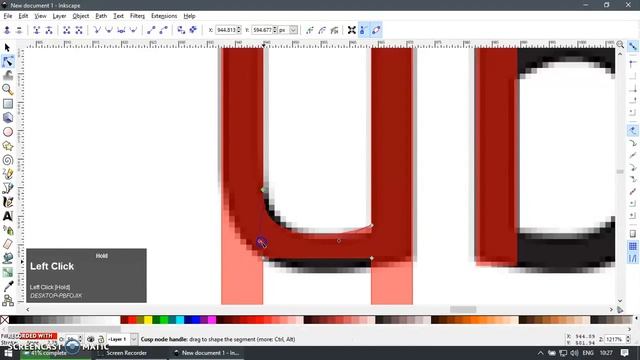Open the Path menu
The image size is (640, 360).
(x=101, y=16)
